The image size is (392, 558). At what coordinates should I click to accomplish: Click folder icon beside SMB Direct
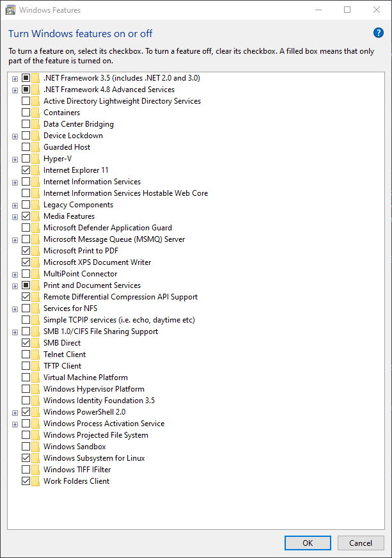click(35, 343)
